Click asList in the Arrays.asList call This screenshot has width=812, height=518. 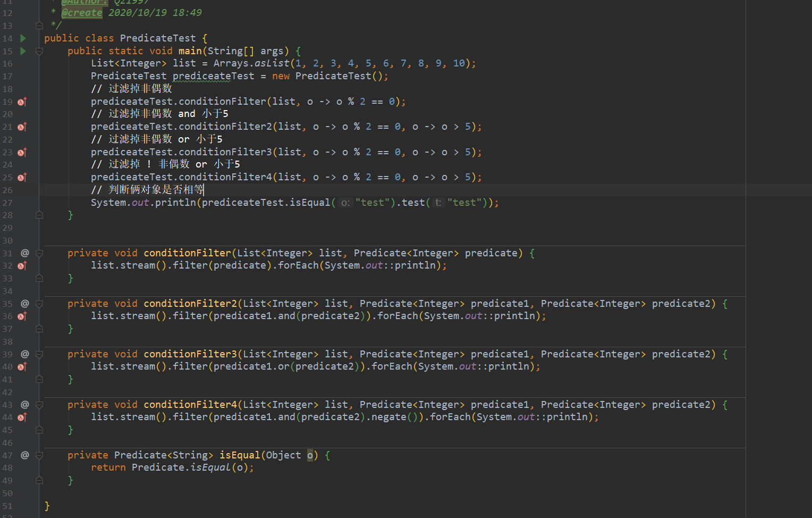pos(272,63)
